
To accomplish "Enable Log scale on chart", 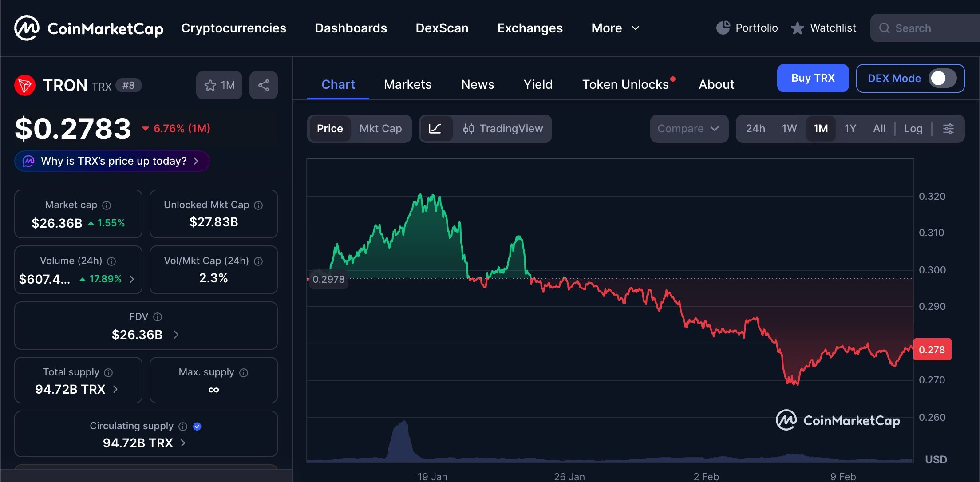I will tap(913, 129).
